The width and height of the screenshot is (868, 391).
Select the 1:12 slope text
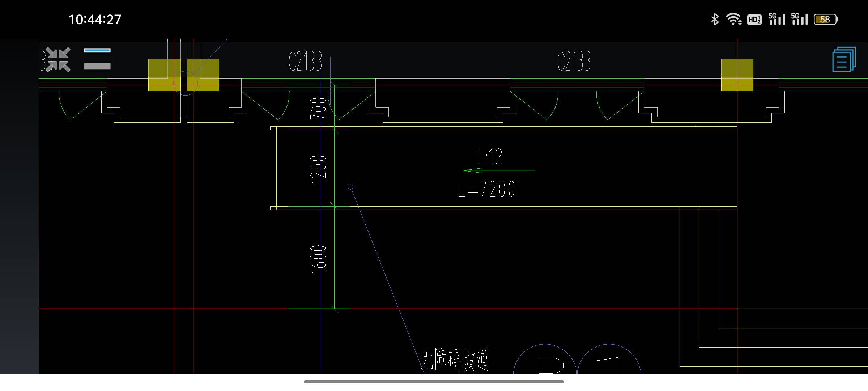489,156
